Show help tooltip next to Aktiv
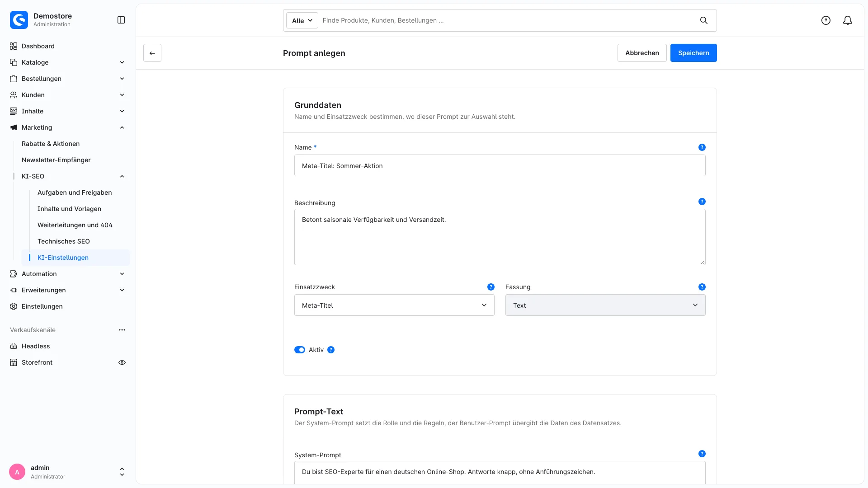Viewport: 868px width, 488px height. pos(331,350)
